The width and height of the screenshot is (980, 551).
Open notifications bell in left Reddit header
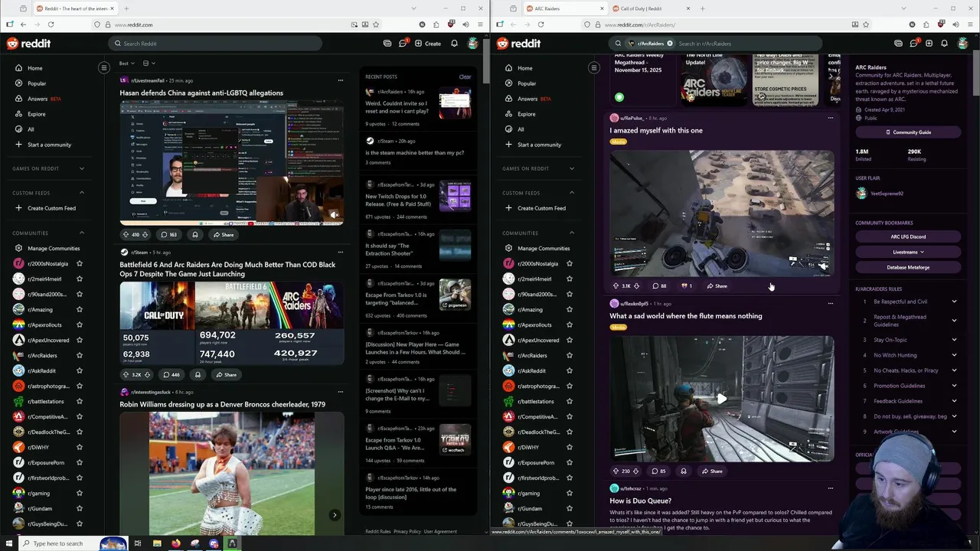point(454,44)
